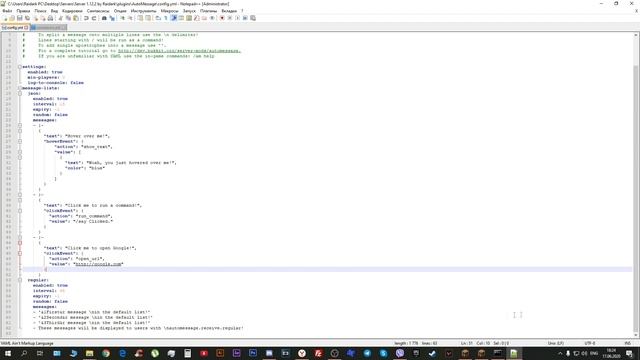Collapse the open_url clickEvent fold marker
The width and height of the screenshot is (640, 360).
20,253
